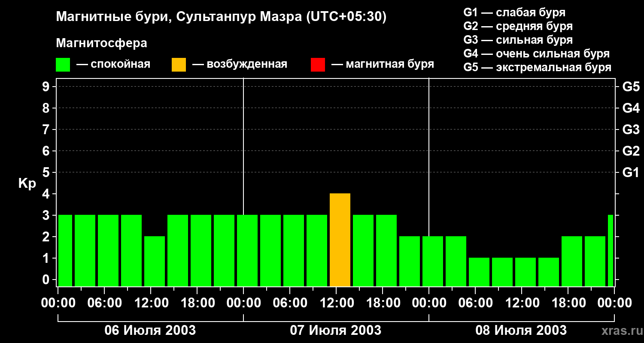The image size is (644, 343).
Task: Click the '00:00' label starting 07 Июля
Action: (x=243, y=303)
